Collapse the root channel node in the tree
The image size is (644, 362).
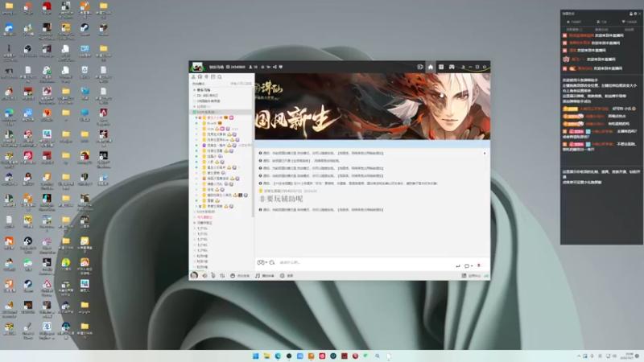(x=194, y=90)
